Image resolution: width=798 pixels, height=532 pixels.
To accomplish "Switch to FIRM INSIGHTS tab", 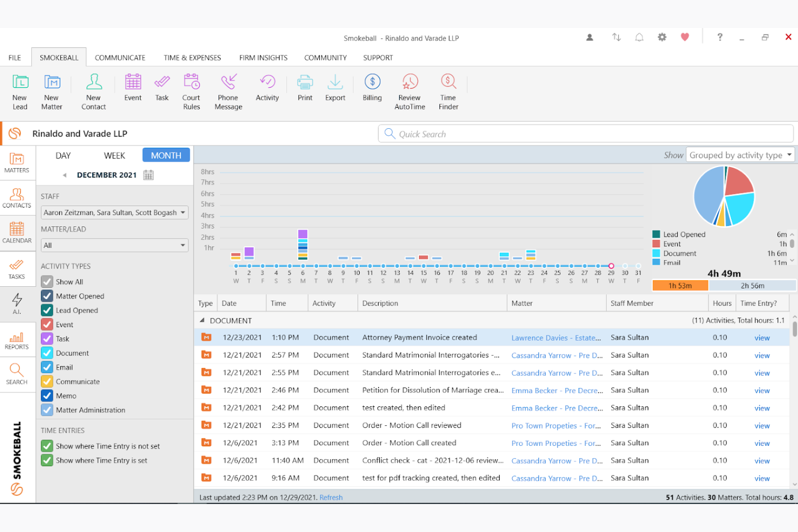I will pos(264,58).
